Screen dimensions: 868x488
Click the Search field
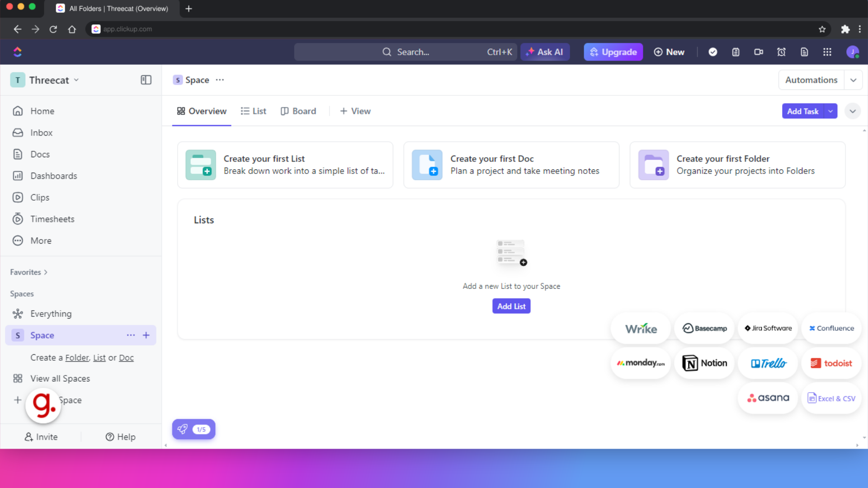coord(406,52)
